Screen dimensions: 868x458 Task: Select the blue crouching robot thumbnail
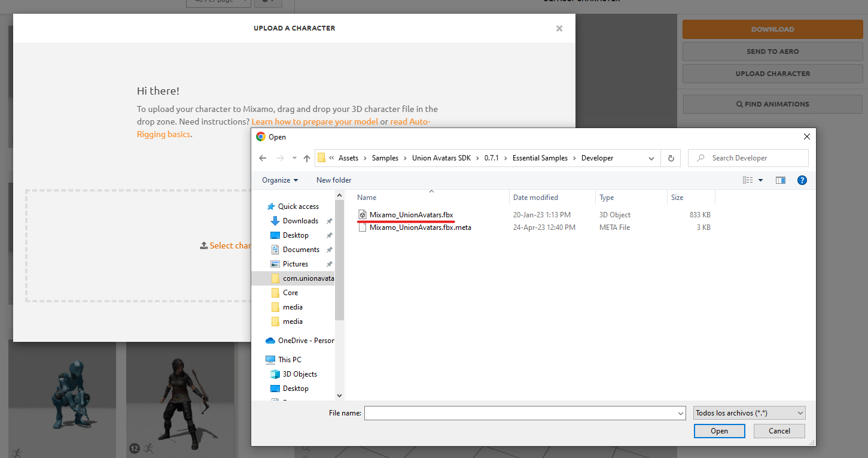click(62, 398)
